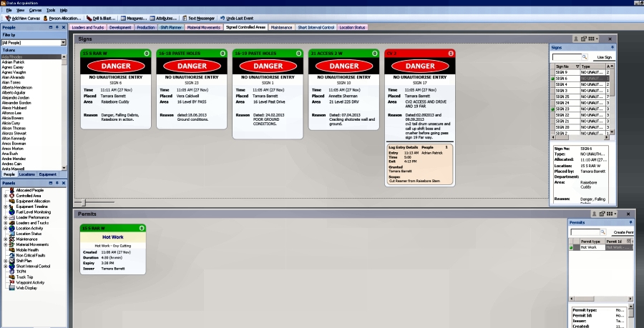644x328 pixels.
Task: Open Drill & Blast from the toolbar
Action: click(x=102, y=18)
